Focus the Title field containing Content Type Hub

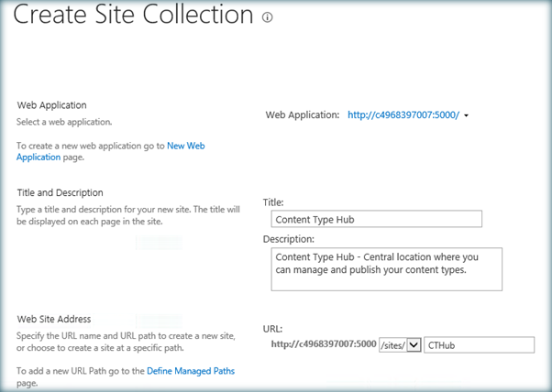coord(377,219)
